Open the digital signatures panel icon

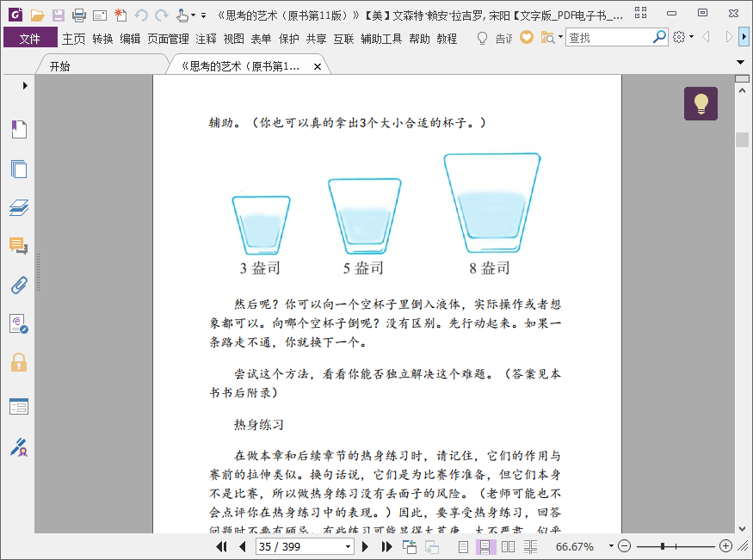pos(19,324)
